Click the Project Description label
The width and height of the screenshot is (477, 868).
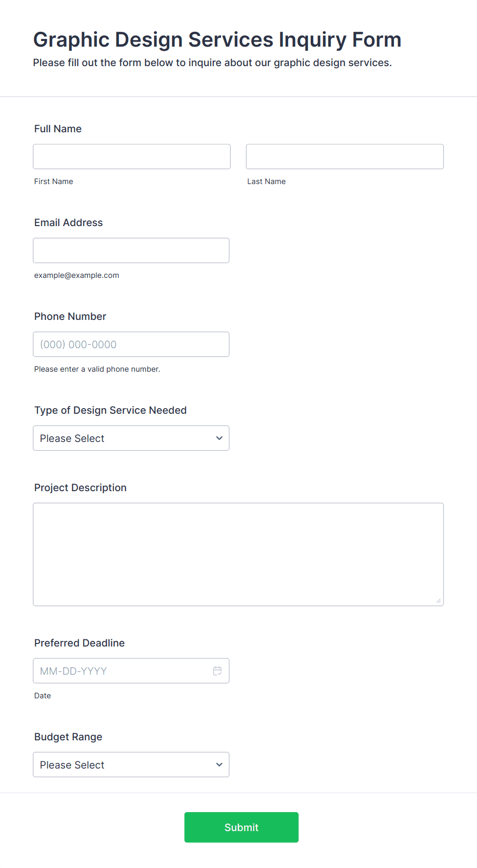coord(81,488)
